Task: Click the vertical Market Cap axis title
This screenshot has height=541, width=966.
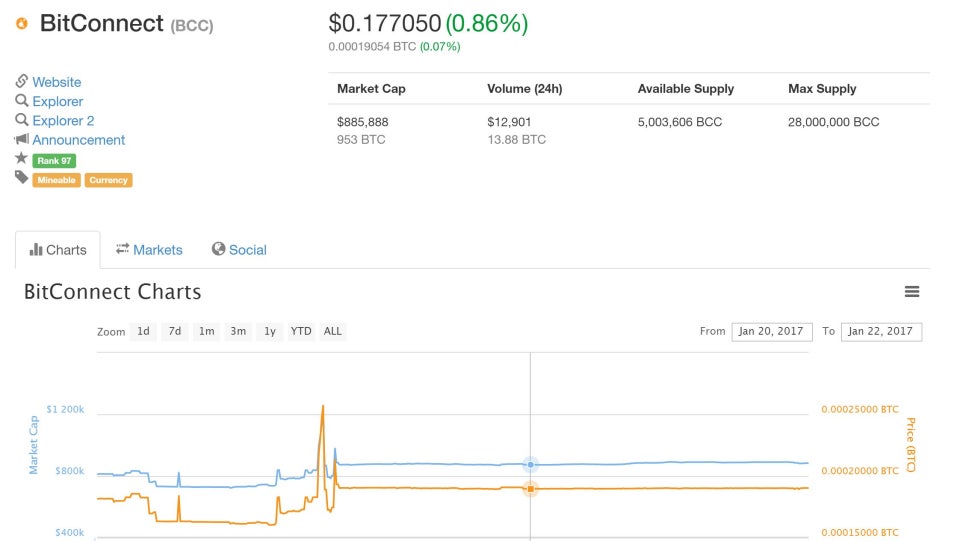Action: (x=33, y=445)
